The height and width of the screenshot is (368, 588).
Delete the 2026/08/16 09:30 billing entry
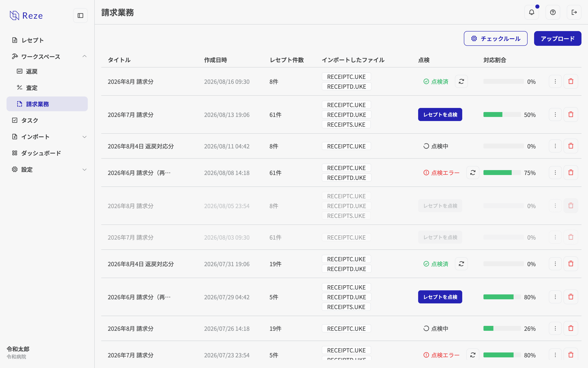click(571, 82)
